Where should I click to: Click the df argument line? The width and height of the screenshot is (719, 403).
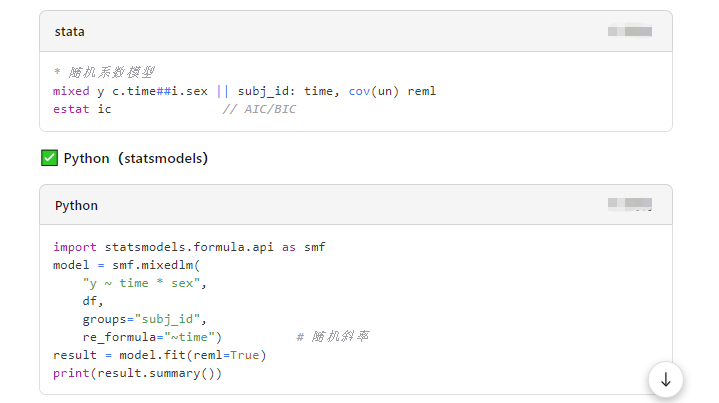coord(93,301)
